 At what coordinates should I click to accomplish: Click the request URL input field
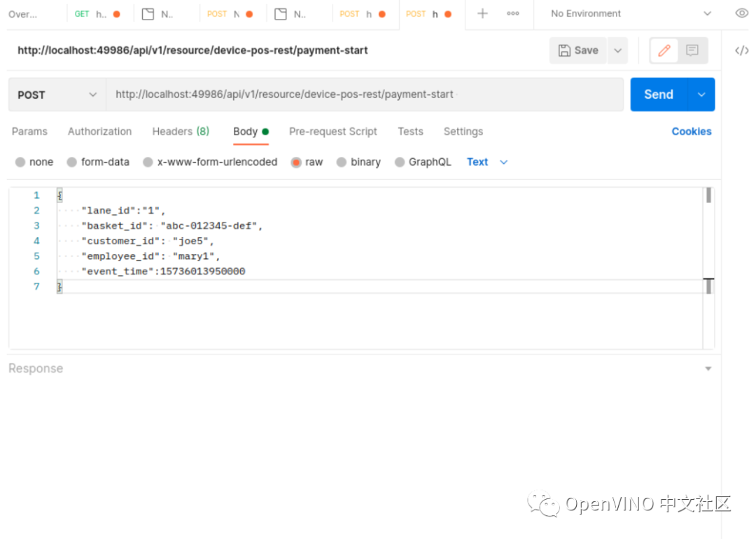pyautogui.click(x=365, y=94)
